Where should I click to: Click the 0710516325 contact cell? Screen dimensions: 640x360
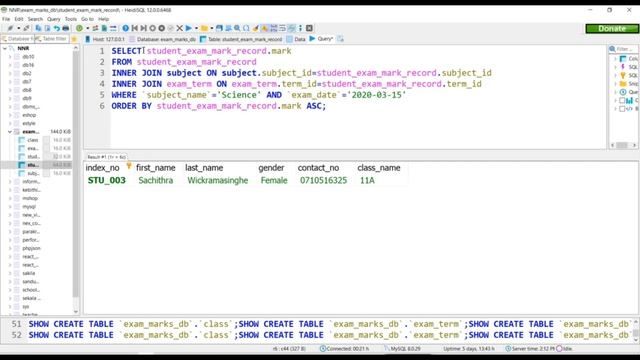pyautogui.click(x=323, y=180)
